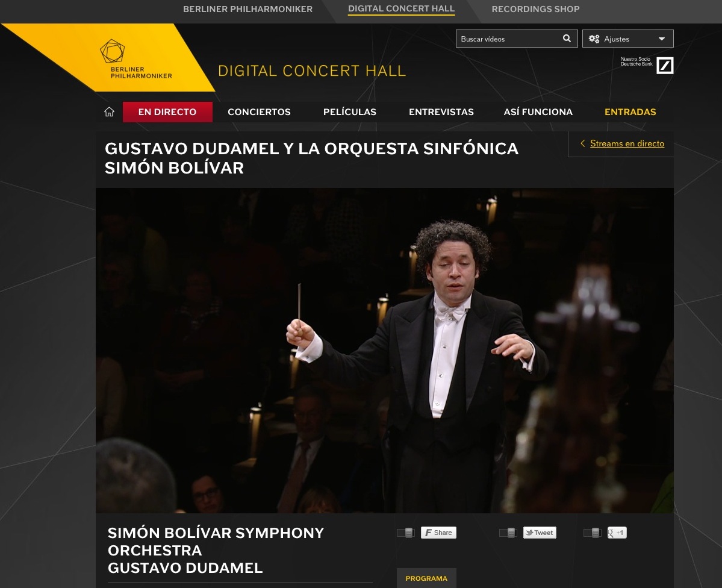
Task: Toggle the switch beside Facebook Share
Action: 406,533
